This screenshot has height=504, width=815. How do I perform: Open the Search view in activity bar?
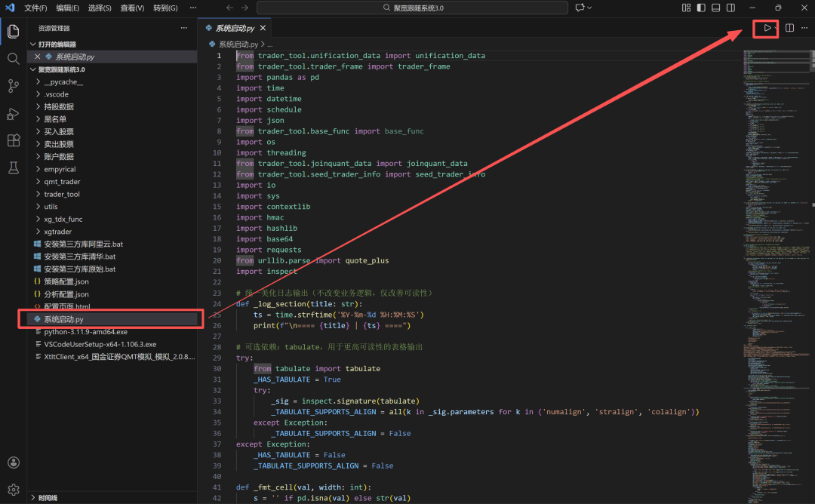pyautogui.click(x=14, y=58)
